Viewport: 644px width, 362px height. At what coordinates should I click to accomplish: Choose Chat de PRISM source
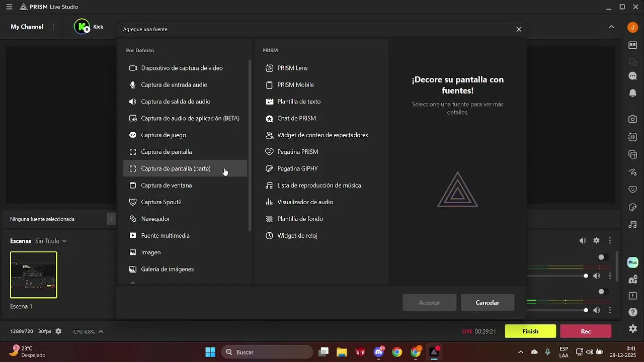(x=321, y=118)
